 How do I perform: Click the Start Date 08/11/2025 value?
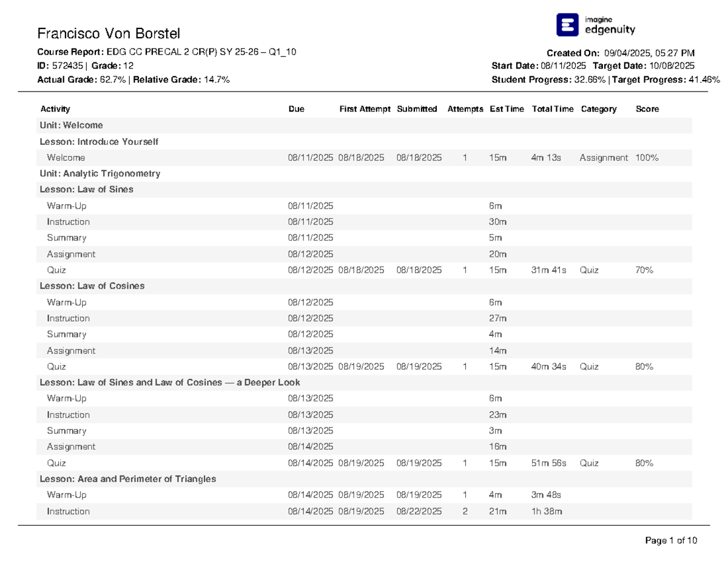point(563,66)
